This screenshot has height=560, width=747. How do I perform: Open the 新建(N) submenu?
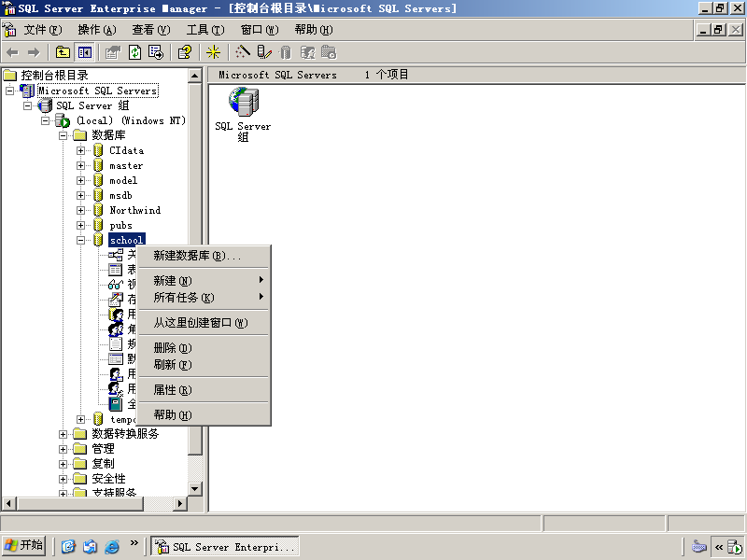point(204,281)
